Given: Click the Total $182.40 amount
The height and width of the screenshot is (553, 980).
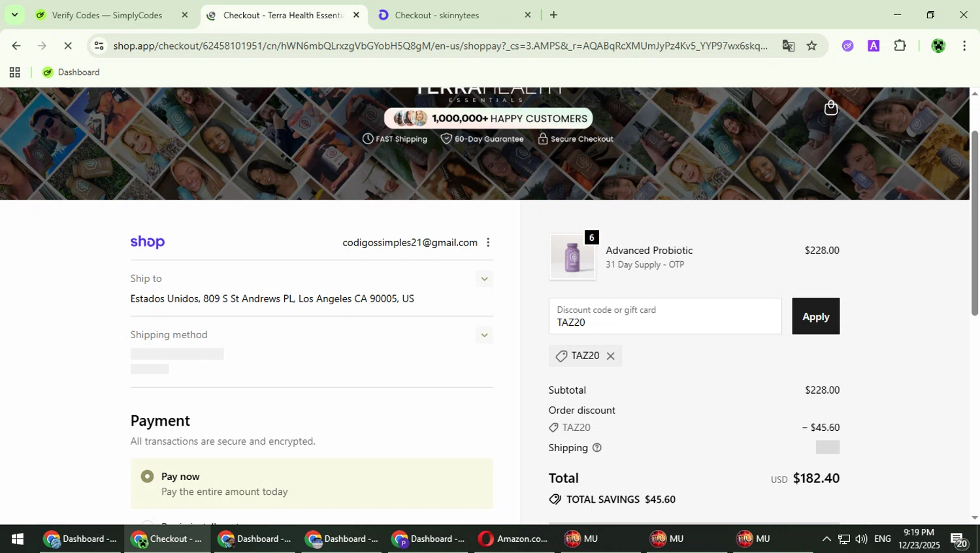Looking at the screenshot, I should [816, 478].
